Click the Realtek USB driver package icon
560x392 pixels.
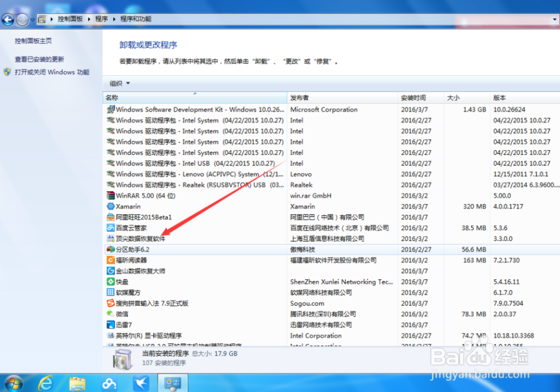[x=111, y=185]
